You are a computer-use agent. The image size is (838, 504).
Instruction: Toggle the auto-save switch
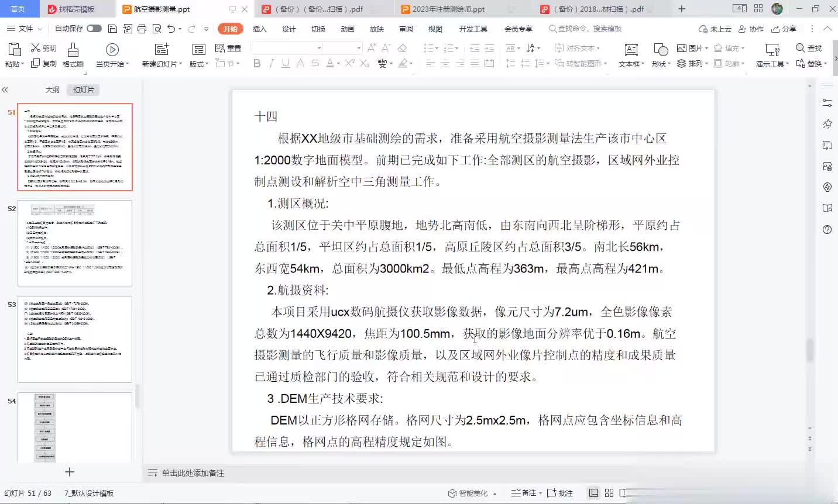click(94, 29)
